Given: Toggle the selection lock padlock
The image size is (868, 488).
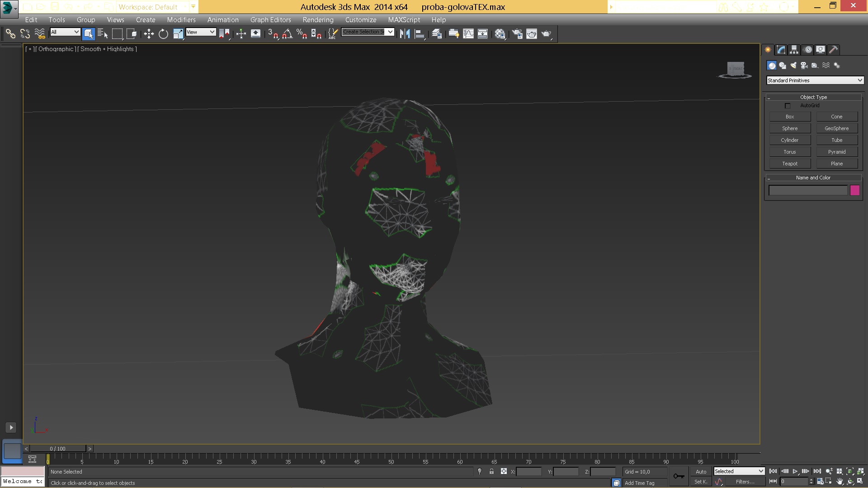Looking at the screenshot, I should (491, 471).
